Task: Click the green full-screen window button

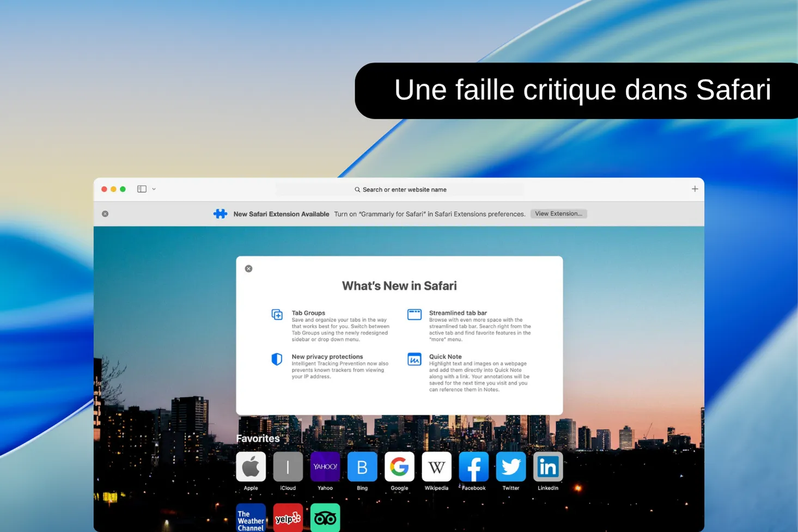Action: pos(123,189)
